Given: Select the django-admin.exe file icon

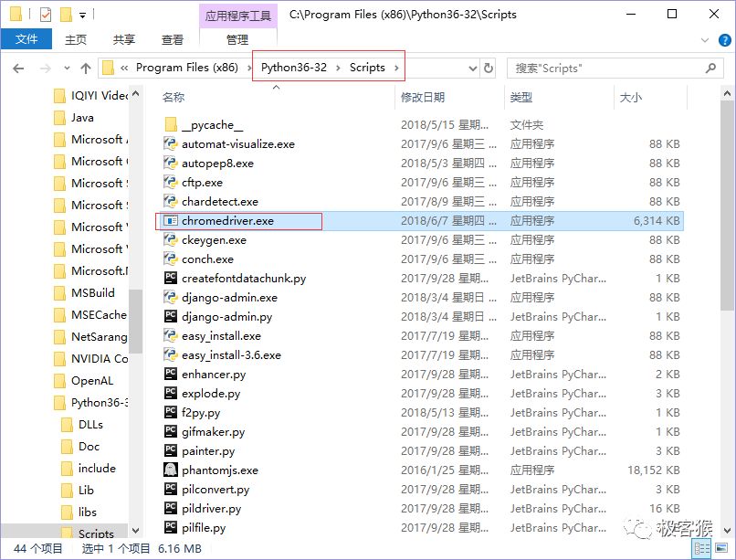Looking at the screenshot, I should pos(170,297).
